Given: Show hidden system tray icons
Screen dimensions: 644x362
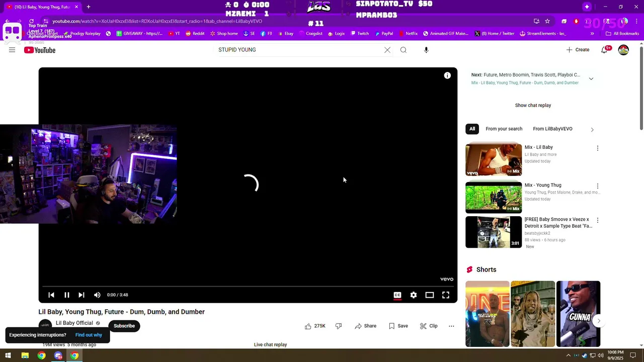Looking at the screenshot, I should 569,355.
